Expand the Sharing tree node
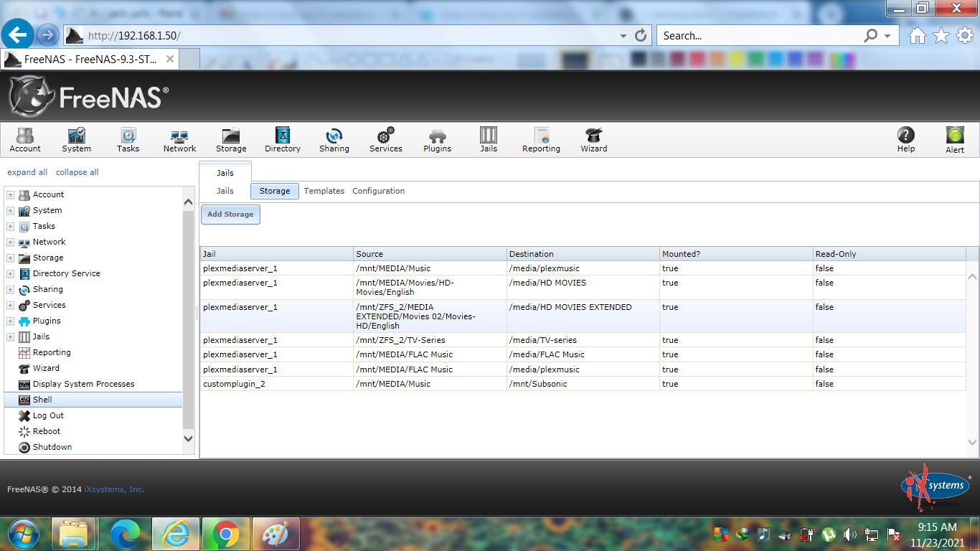Viewport: 980px width, 551px height. pos(10,289)
